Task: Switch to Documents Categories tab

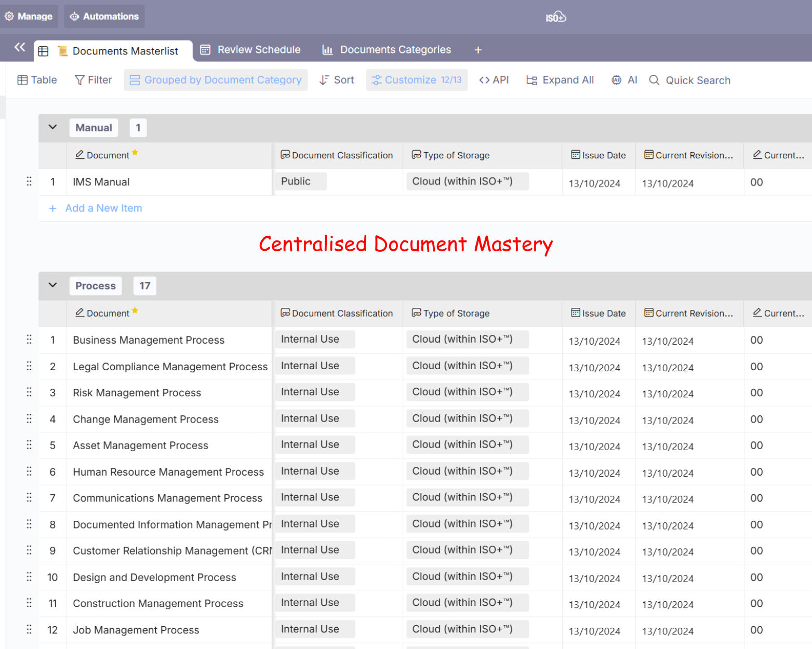Action: coord(387,50)
